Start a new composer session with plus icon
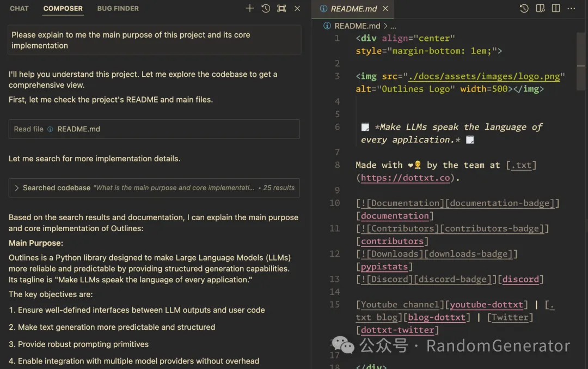This screenshot has height=369, width=588. coord(249,8)
